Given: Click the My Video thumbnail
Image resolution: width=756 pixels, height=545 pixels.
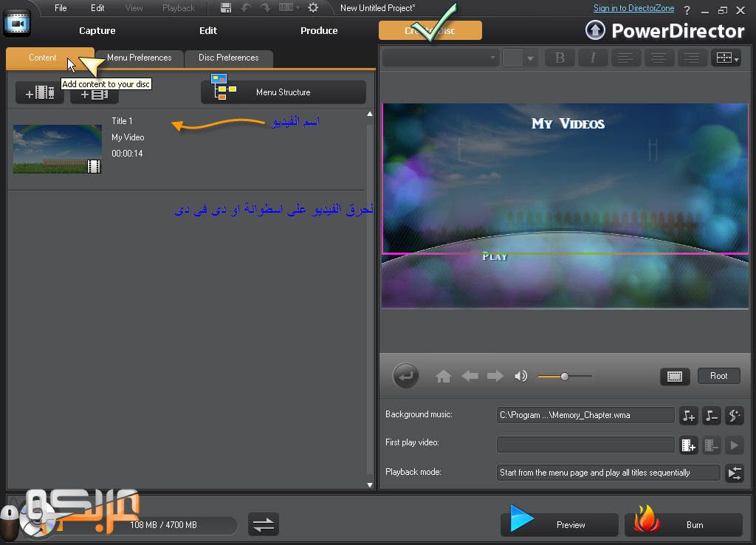Looking at the screenshot, I should pyautogui.click(x=58, y=149).
